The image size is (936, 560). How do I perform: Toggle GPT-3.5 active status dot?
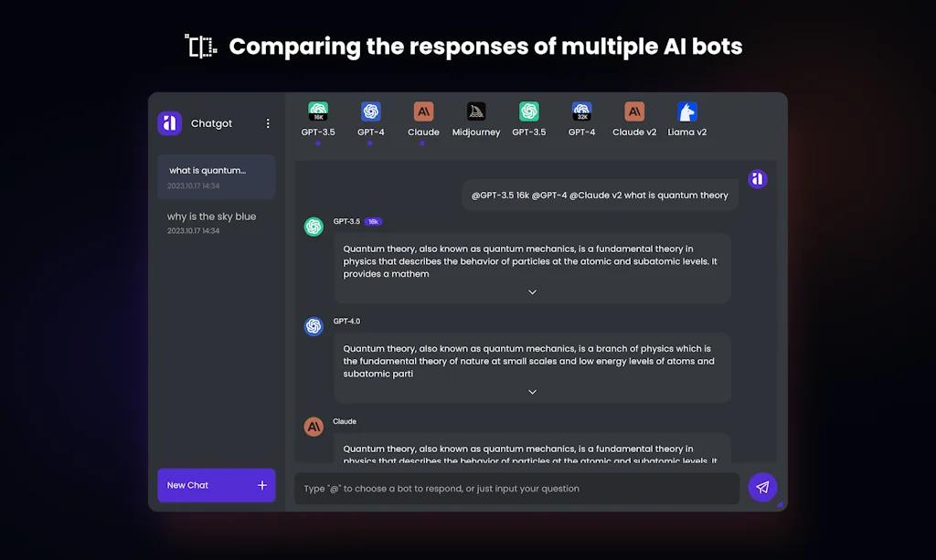[317, 142]
